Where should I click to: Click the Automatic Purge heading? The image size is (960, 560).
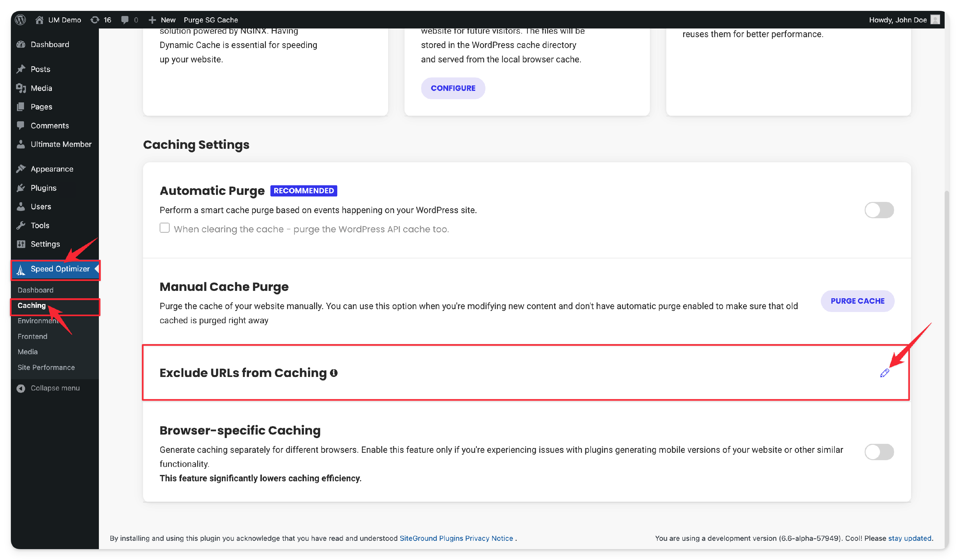212,191
